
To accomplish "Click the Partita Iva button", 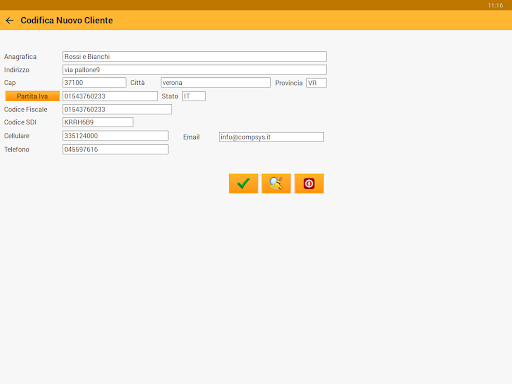I will click(x=32, y=96).
